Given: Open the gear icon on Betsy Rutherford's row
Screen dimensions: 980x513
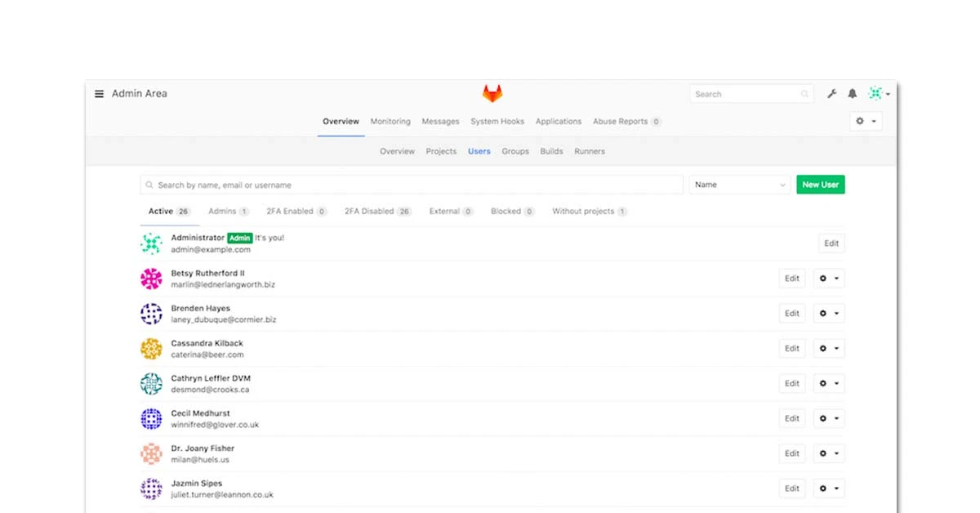Looking at the screenshot, I should [x=825, y=278].
